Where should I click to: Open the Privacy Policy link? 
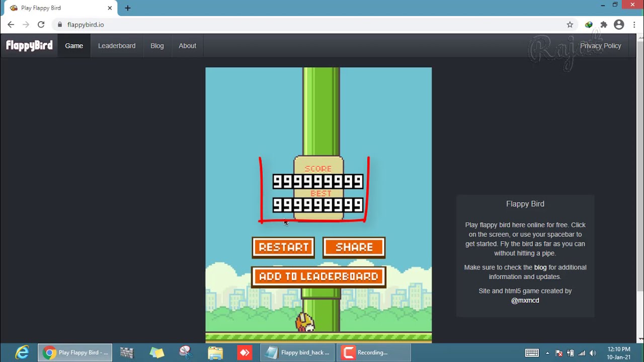tap(600, 46)
